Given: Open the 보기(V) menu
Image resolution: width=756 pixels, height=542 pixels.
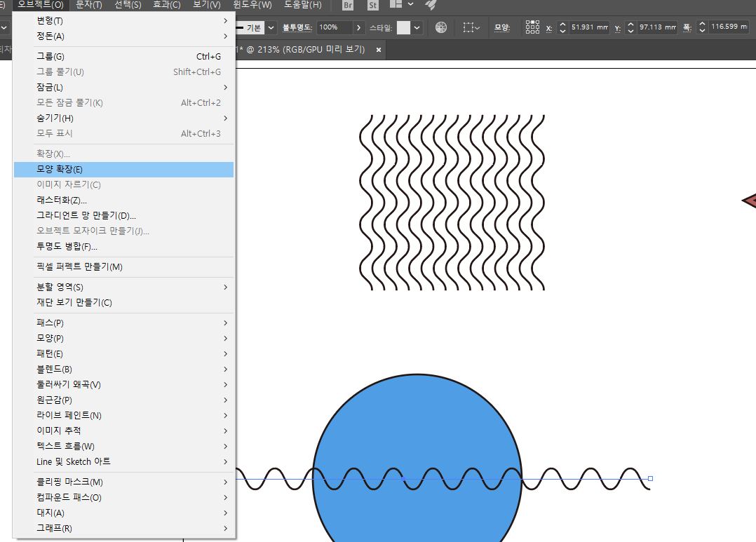Looking at the screenshot, I should 207,5.
